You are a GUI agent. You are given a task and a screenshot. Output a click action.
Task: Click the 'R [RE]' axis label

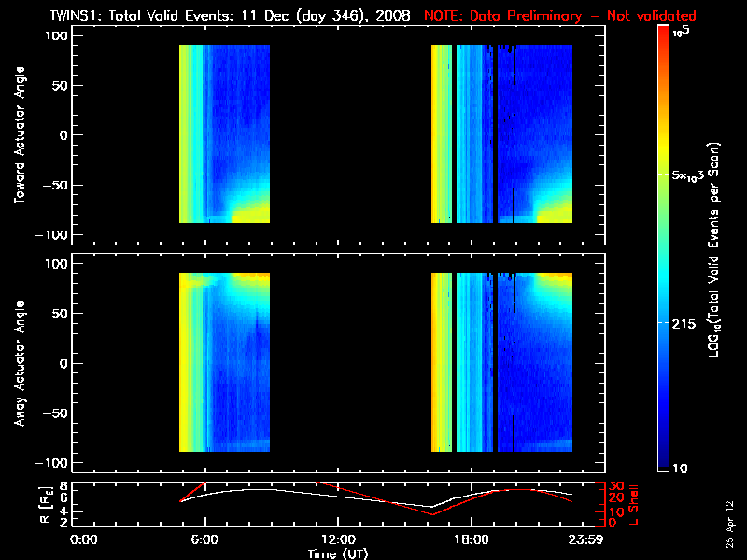tap(45, 504)
